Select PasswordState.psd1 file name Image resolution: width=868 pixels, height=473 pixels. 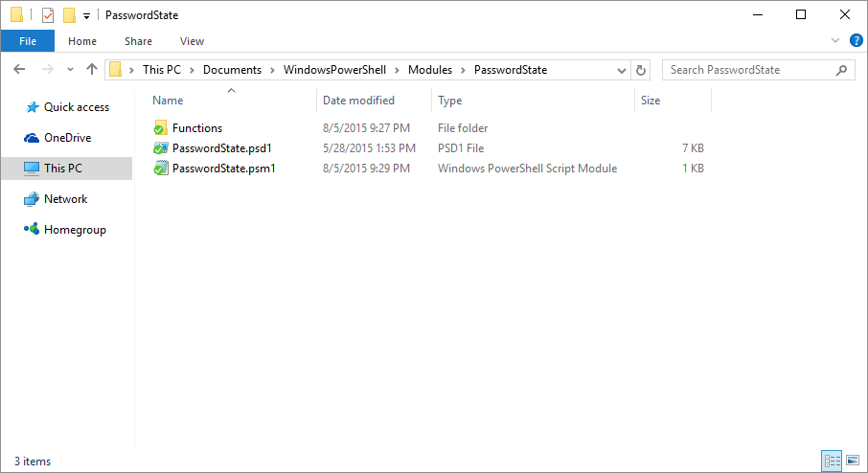coord(222,148)
